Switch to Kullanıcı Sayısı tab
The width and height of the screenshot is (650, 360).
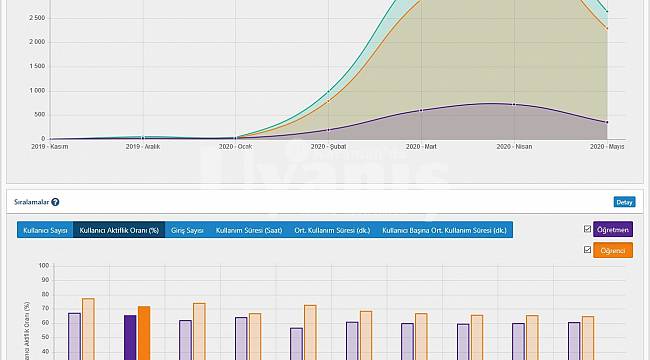(45, 230)
